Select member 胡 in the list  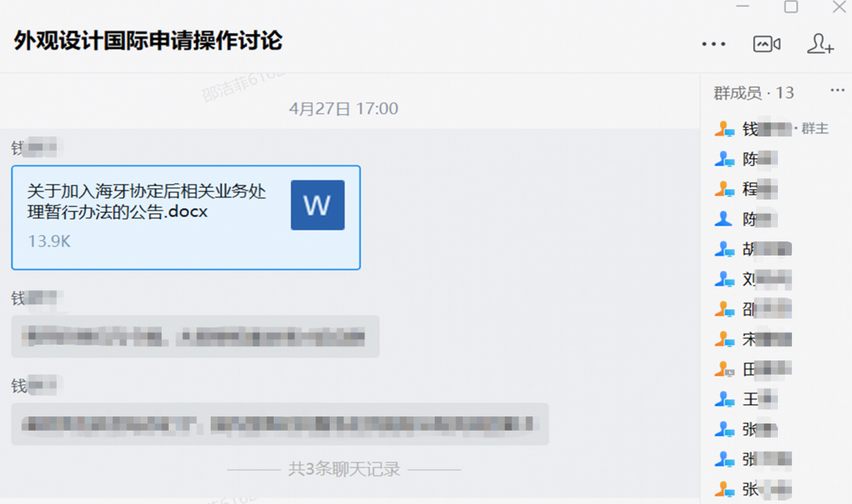point(753,249)
